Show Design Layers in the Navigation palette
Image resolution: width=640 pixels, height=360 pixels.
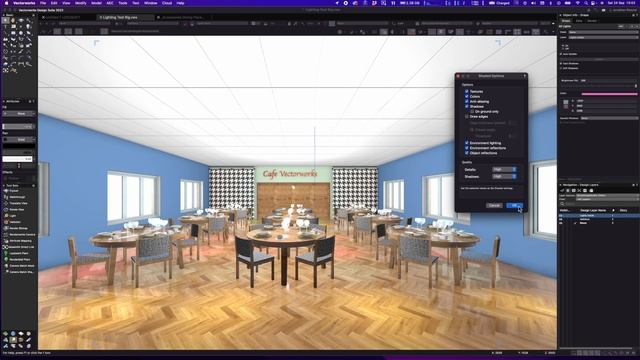(568, 190)
